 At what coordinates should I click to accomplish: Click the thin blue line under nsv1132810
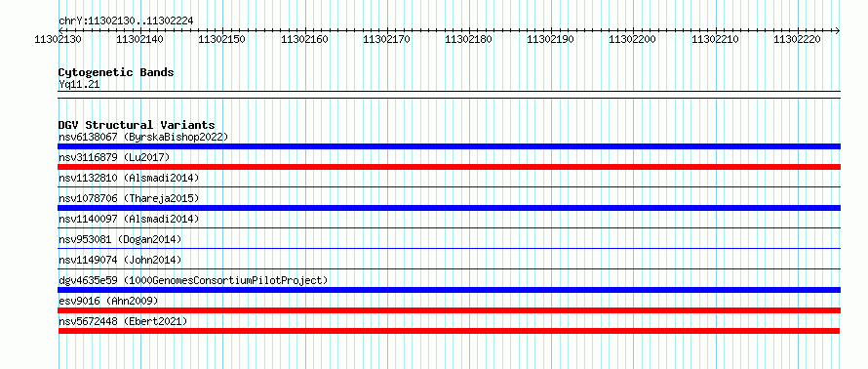point(449,186)
